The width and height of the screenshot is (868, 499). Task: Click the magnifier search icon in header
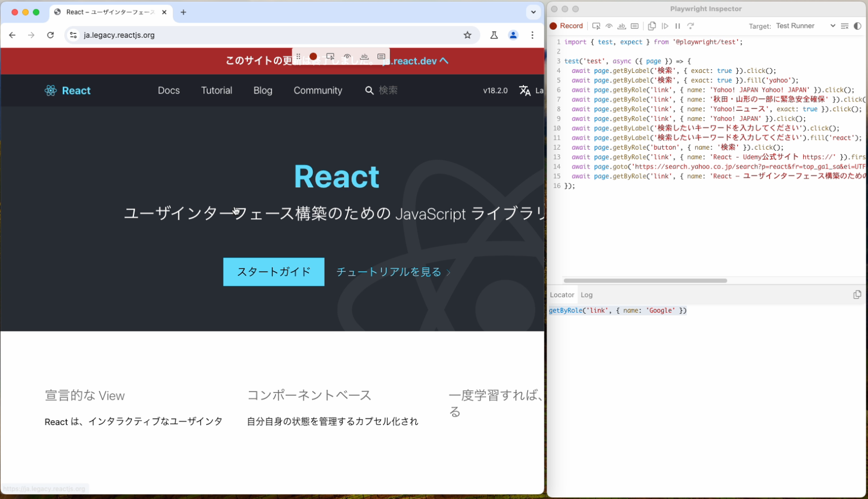tap(369, 91)
